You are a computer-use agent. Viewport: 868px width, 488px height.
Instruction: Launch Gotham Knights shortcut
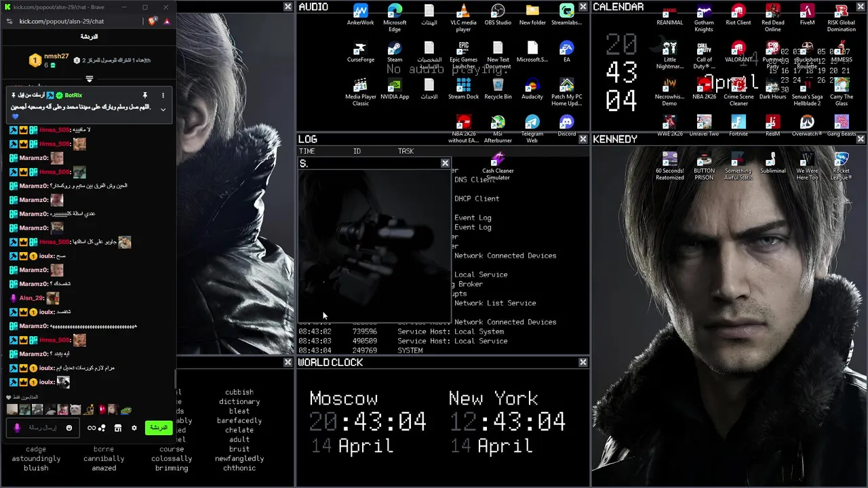[x=704, y=18]
